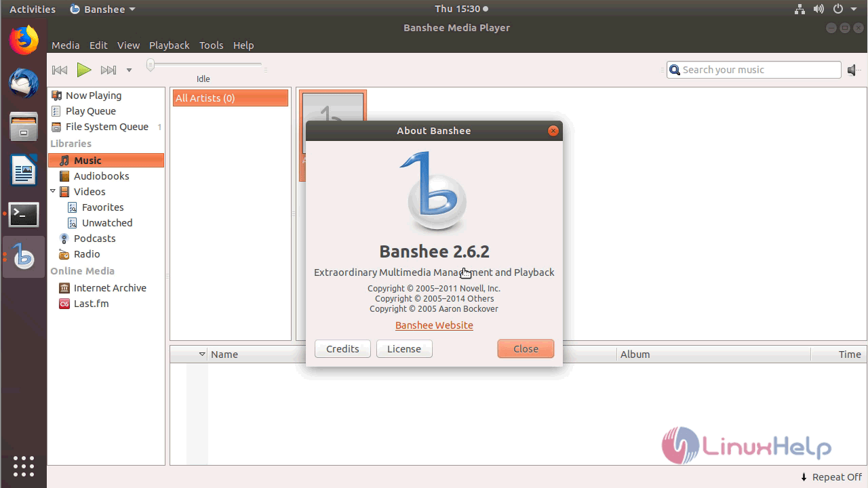Collapse the Videos tree expander
The width and height of the screenshot is (868, 488).
coord(53,192)
